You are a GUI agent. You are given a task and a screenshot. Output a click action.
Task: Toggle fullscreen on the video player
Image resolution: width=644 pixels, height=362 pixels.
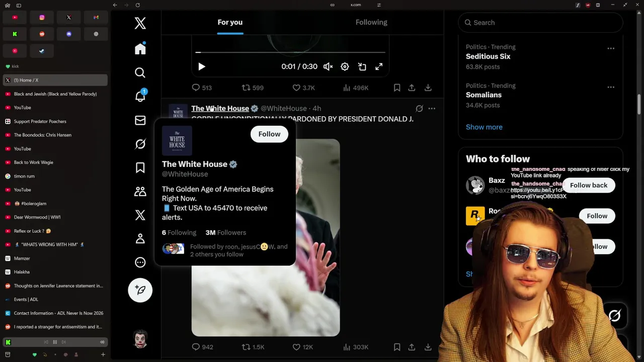click(x=379, y=66)
